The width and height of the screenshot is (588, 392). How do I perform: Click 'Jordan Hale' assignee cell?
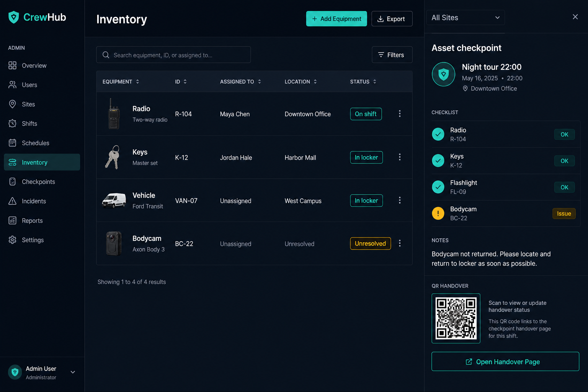(236, 158)
